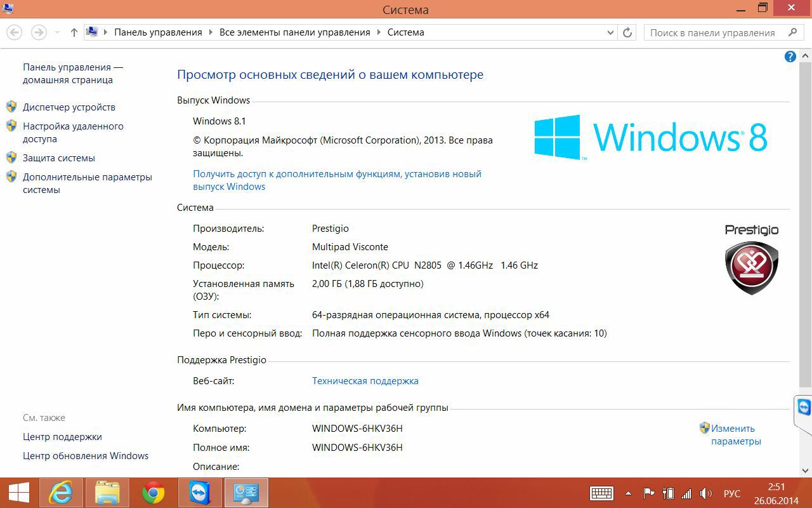Open the Windows Start button
This screenshot has height=508, width=812.
pos(18,493)
